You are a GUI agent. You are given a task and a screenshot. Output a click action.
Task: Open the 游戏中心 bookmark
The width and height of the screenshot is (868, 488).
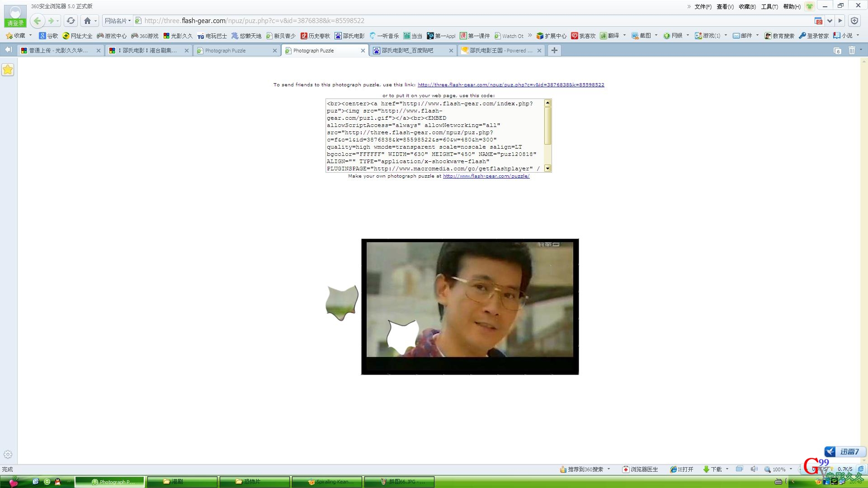[112, 36]
